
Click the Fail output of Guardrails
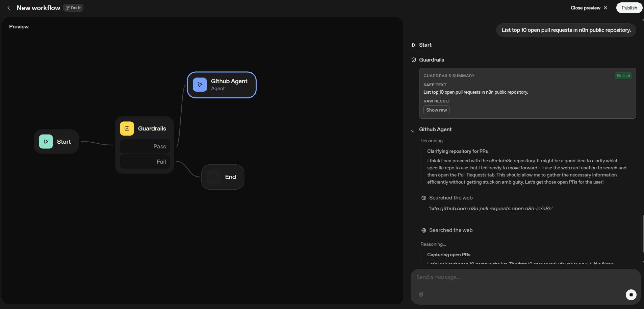(145, 162)
